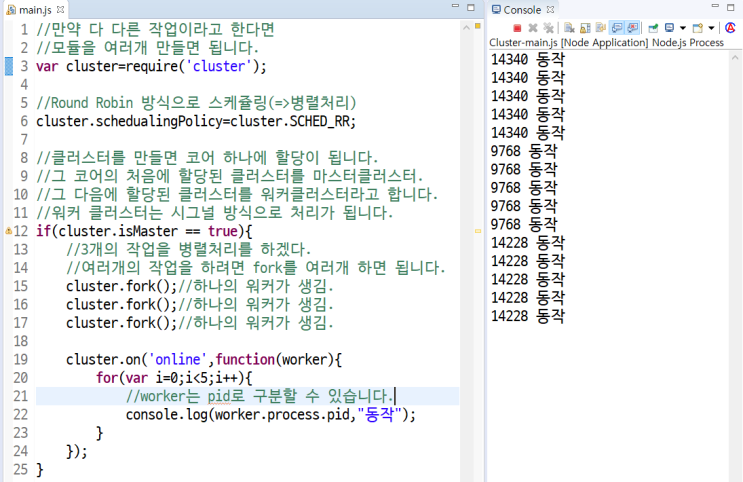Toggle Show Console When Standard Error Changes
743x482 pixels.
pos(633,28)
